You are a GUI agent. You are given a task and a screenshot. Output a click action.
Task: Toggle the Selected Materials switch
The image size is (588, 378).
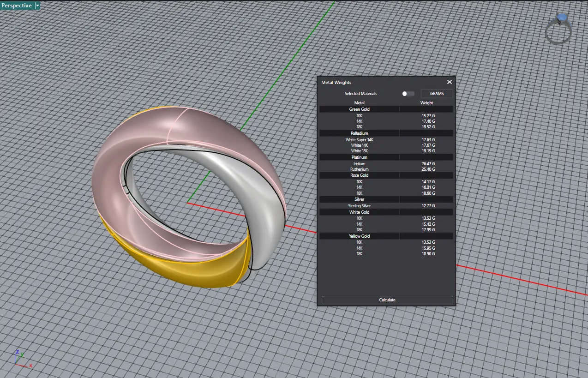point(408,94)
